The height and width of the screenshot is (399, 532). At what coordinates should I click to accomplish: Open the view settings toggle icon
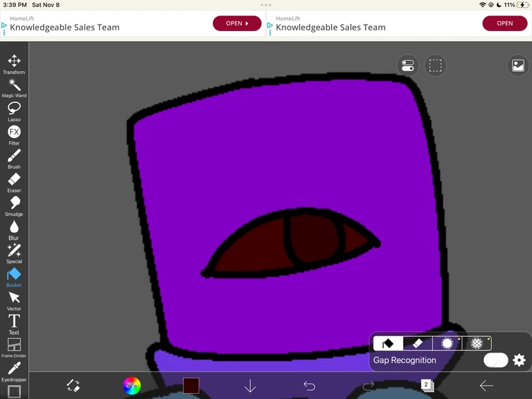[x=407, y=66]
